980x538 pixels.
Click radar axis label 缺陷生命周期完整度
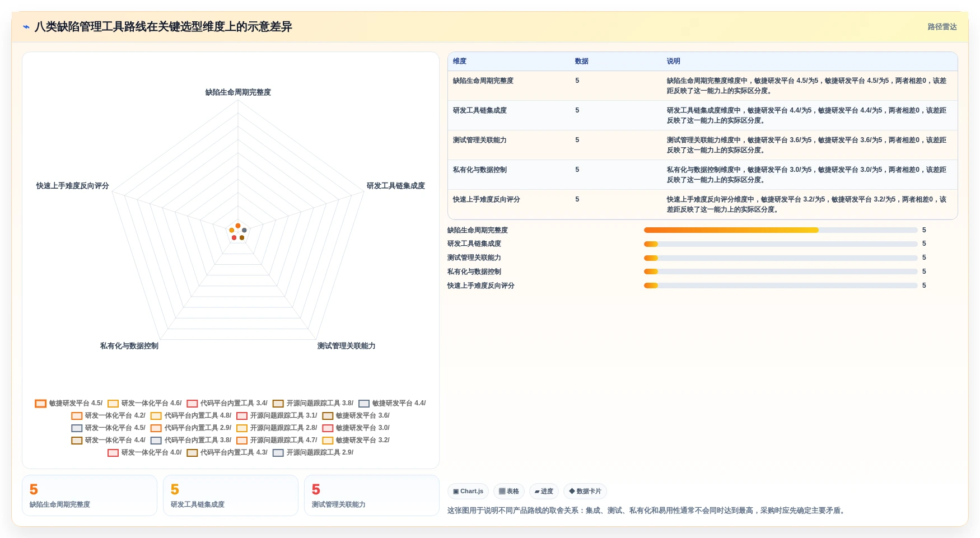point(238,92)
